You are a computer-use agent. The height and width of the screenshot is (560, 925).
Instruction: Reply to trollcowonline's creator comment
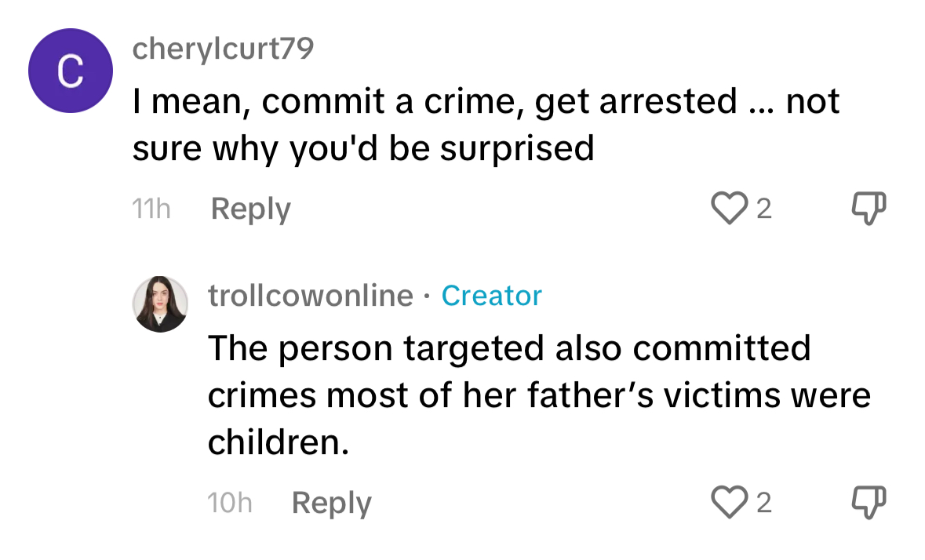332,504
